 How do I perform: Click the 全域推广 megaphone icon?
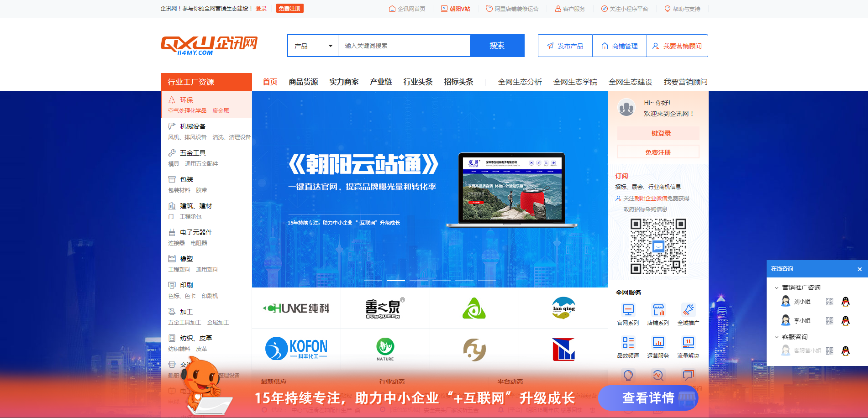[689, 309]
